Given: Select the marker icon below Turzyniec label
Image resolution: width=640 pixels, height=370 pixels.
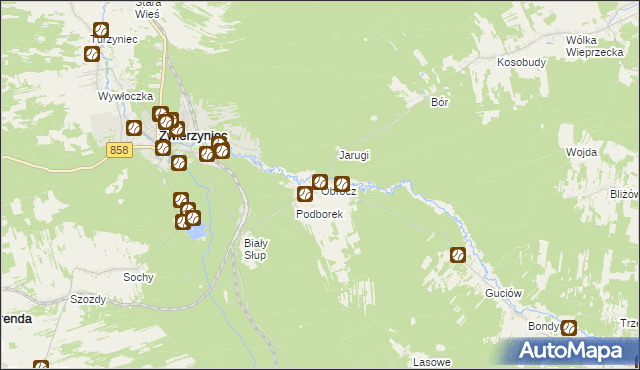Looking at the screenshot, I should coord(92,54).
